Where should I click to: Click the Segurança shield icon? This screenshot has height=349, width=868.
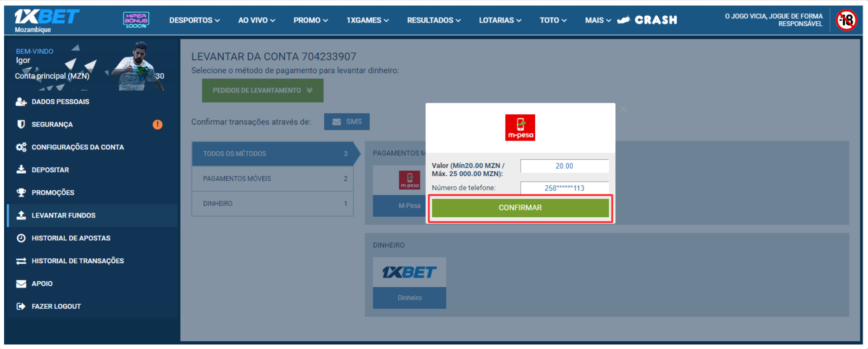[21, 124]
